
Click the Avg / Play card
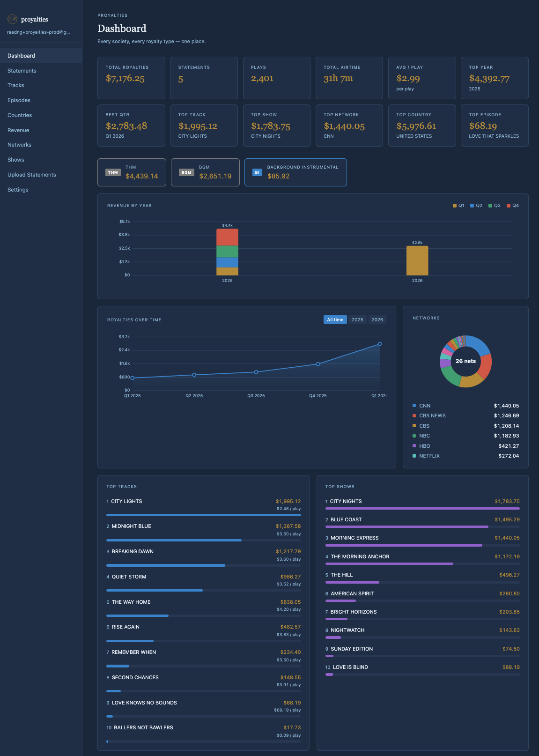click(x=422, y=78)
